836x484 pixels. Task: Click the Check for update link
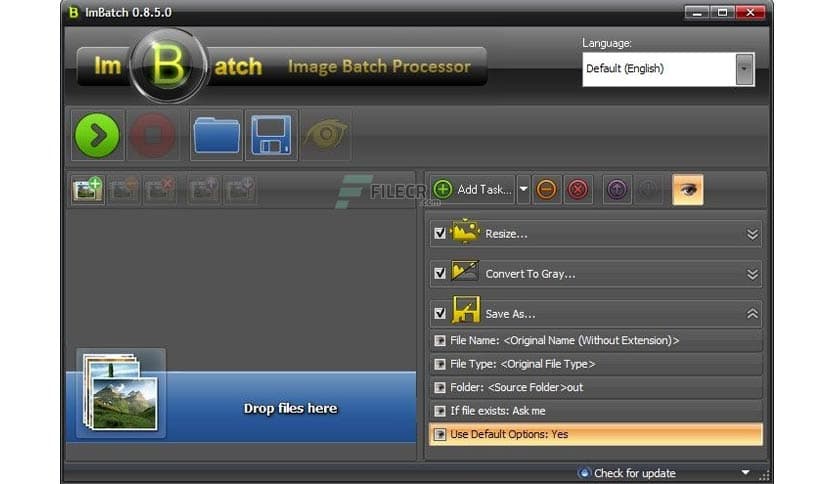pyautogui.click(x=634, y=473)
